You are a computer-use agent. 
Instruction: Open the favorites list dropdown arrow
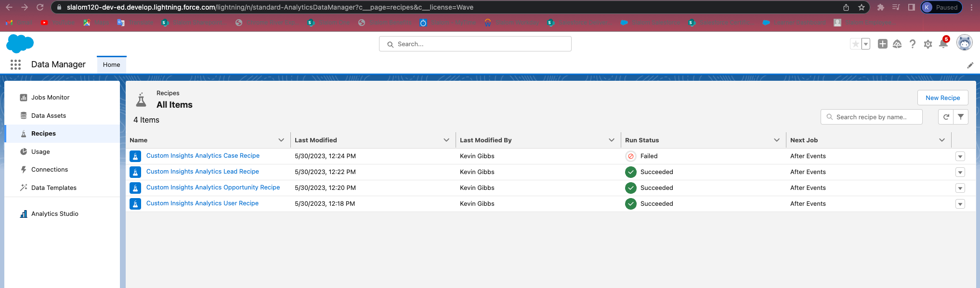866,44
